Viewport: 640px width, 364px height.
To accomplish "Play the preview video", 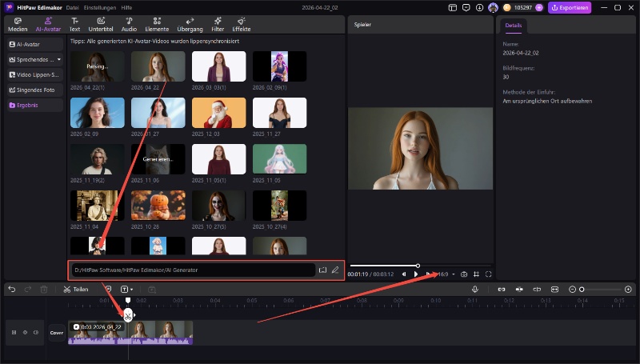I will [x=416, y=274].
